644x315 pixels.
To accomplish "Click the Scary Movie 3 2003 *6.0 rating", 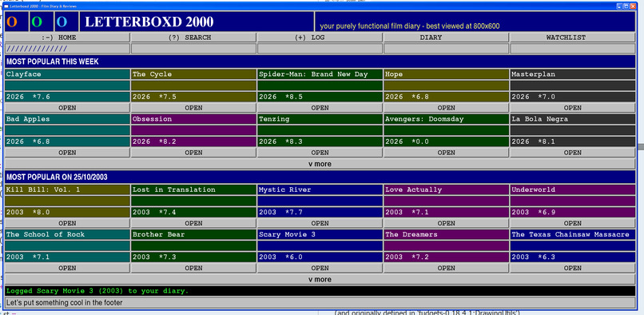I will pyautogui.click(x=280, y=257).
